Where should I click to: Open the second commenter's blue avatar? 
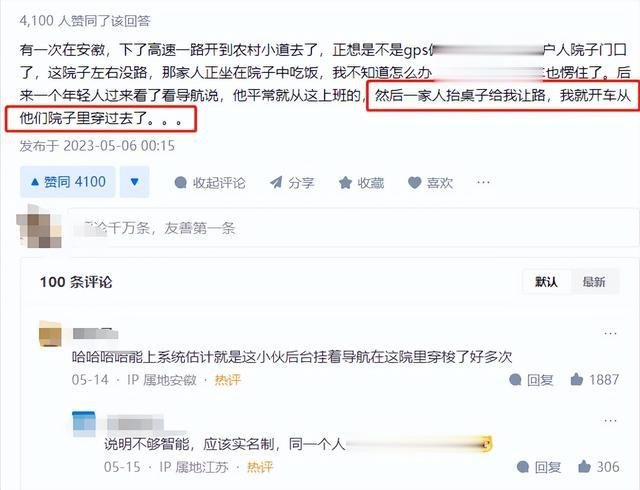click(84, 424)
